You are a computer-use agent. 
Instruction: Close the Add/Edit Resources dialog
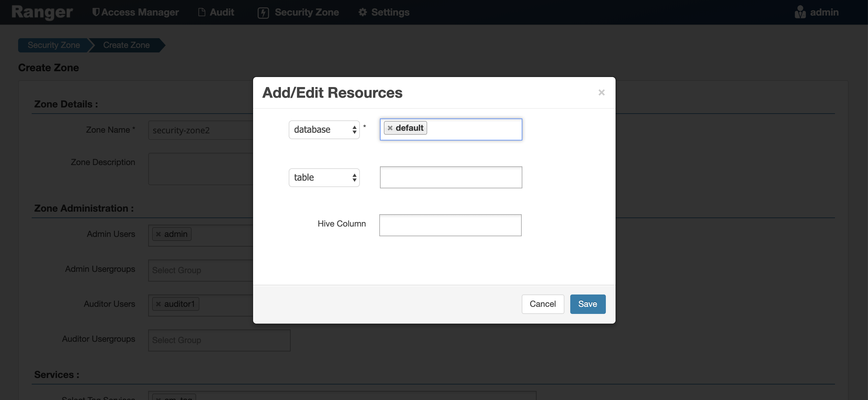pos(601,92)
